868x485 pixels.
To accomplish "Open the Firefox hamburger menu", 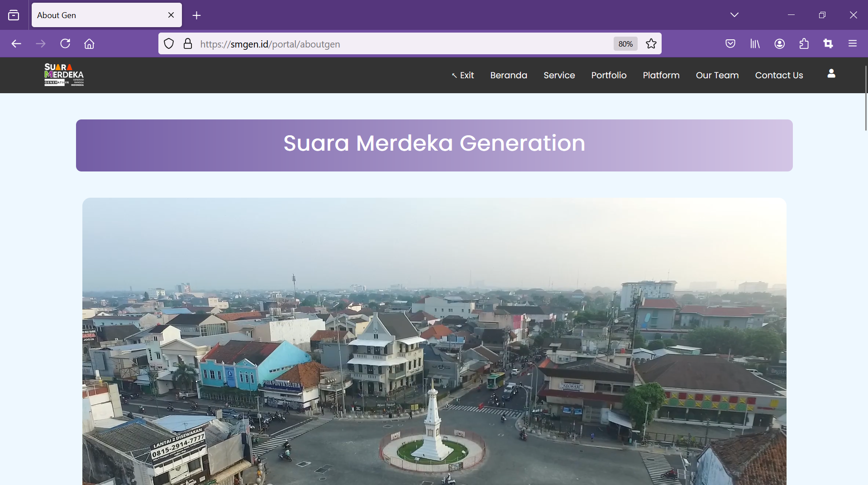I will click(853, 44).
